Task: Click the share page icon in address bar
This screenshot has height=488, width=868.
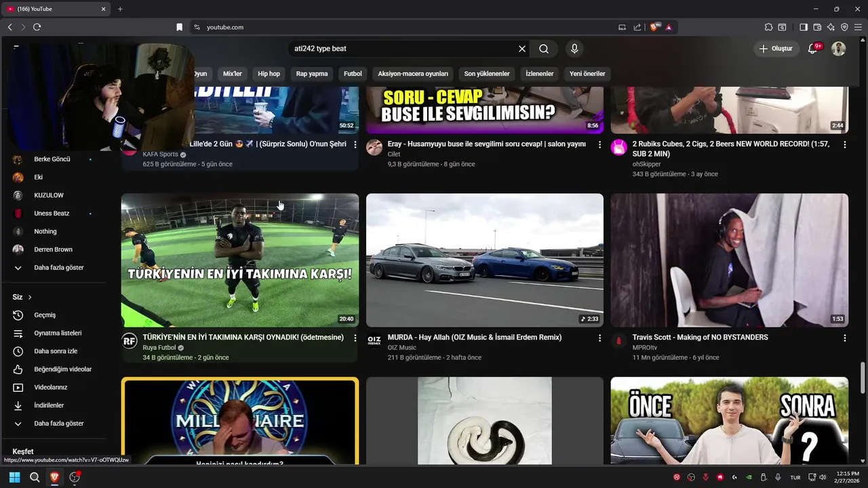Action: coord(637,27)
